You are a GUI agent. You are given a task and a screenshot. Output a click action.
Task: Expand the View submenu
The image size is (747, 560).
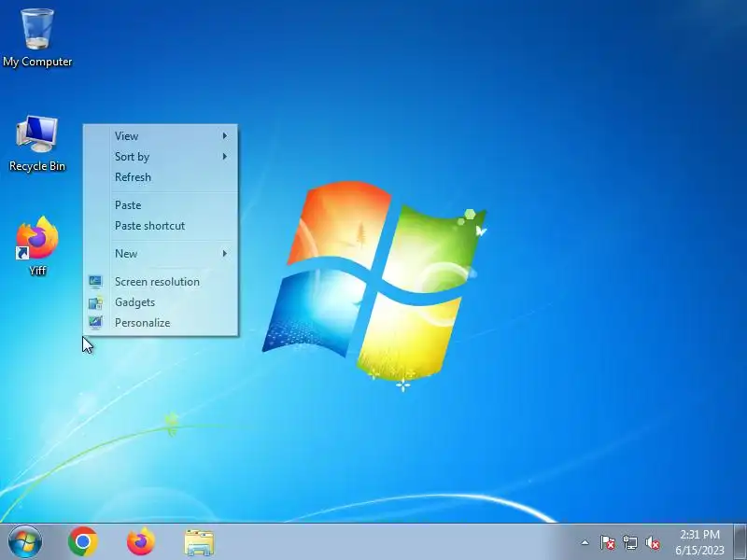click(x=162, y=136)
